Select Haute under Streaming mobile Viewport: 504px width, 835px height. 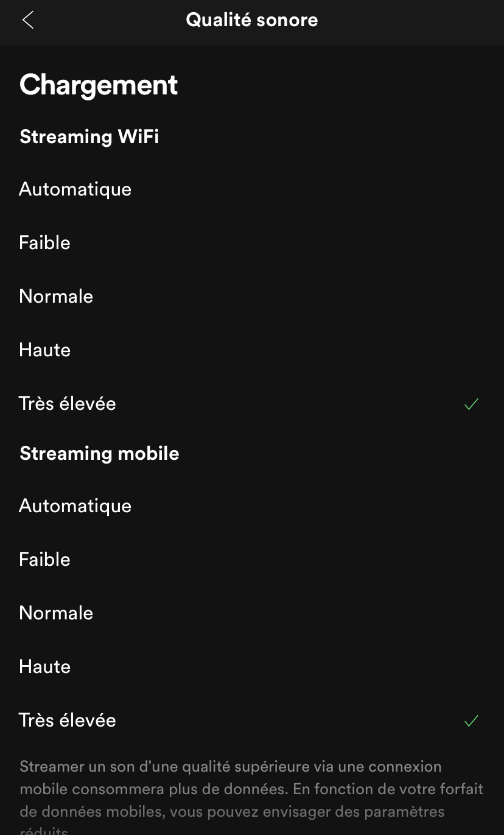[x=252, y=666]
